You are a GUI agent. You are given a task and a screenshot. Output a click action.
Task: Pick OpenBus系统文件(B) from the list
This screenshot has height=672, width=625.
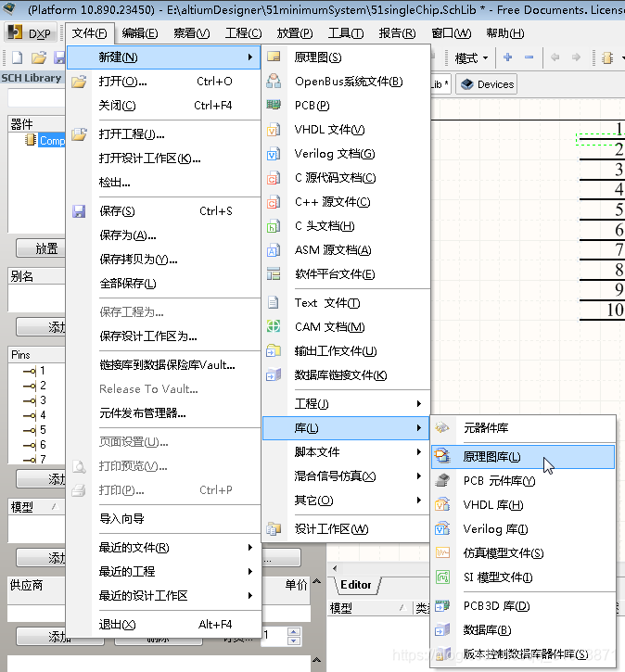(348, 82)
